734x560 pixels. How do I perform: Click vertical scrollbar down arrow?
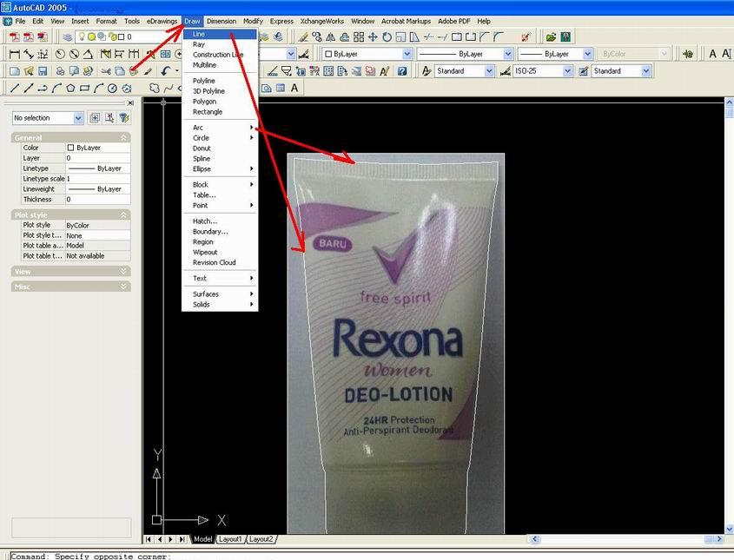click(729, 529)
